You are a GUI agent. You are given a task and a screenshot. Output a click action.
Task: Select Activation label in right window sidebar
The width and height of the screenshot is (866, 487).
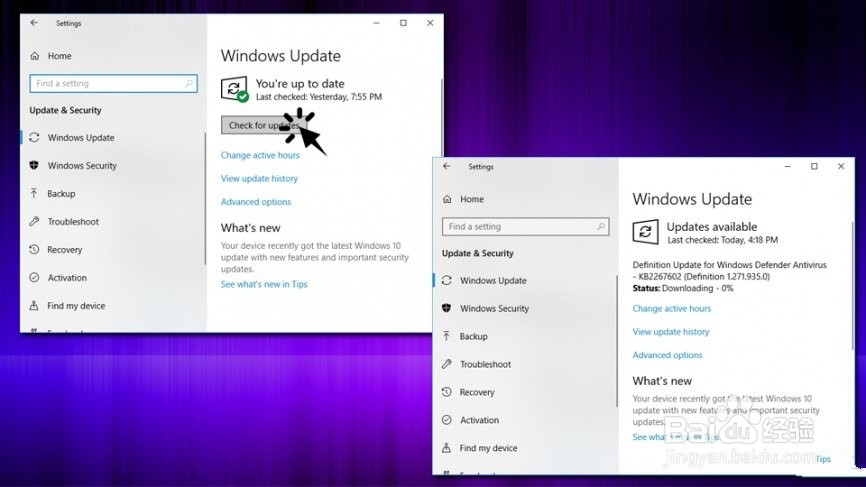pyautogui.click(x=479, y=420)
